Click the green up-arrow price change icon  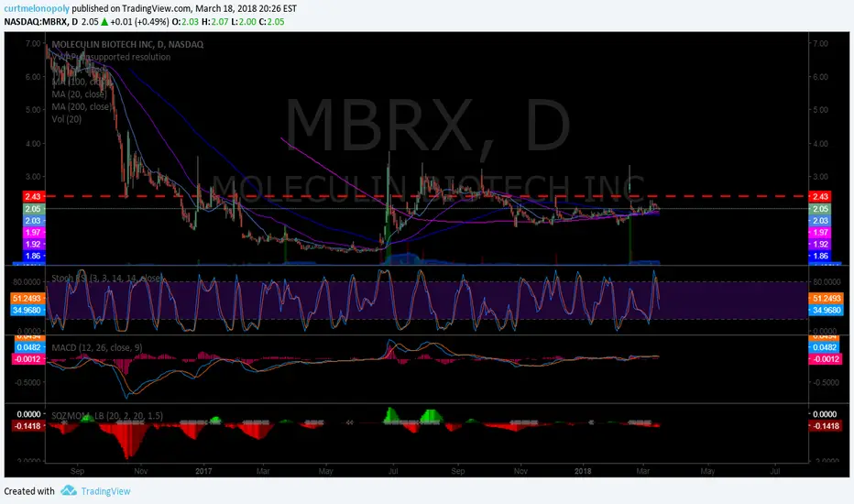click(x=104, y=22)
